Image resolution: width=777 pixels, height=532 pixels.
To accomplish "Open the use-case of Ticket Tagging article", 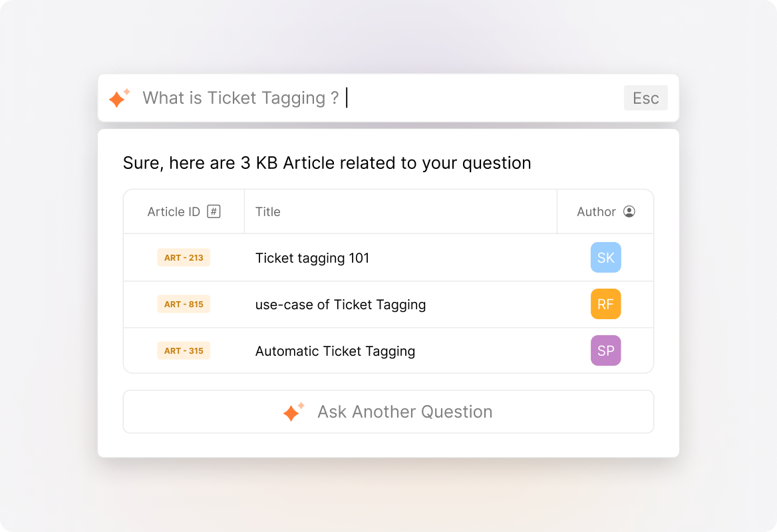I will tap(341, 305).
